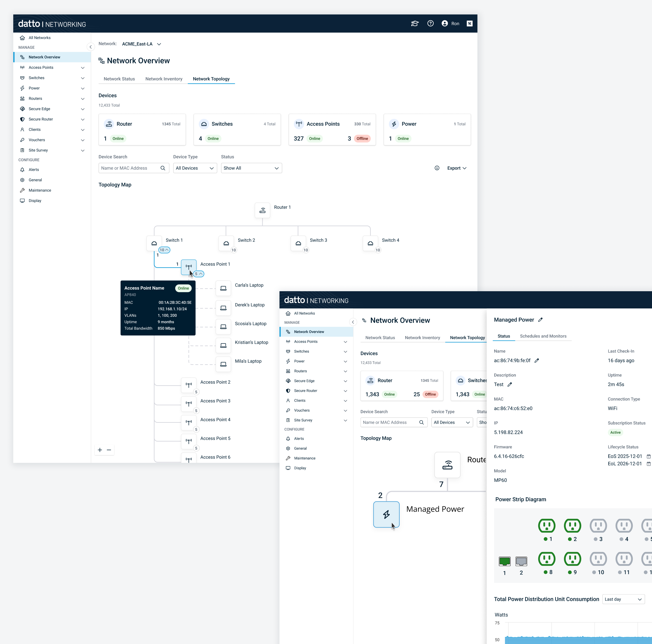This screenshot has height=644, width=652.
Task: Zoom in the topology map with plus
Action: tap(100, 450)
